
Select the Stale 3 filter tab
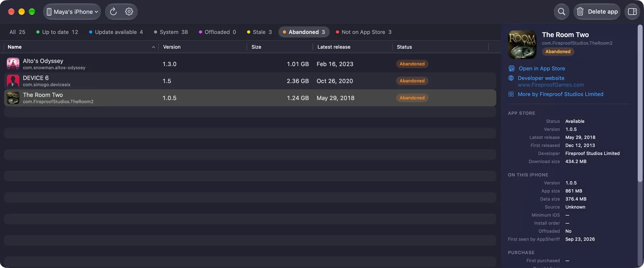click(259, 32)
